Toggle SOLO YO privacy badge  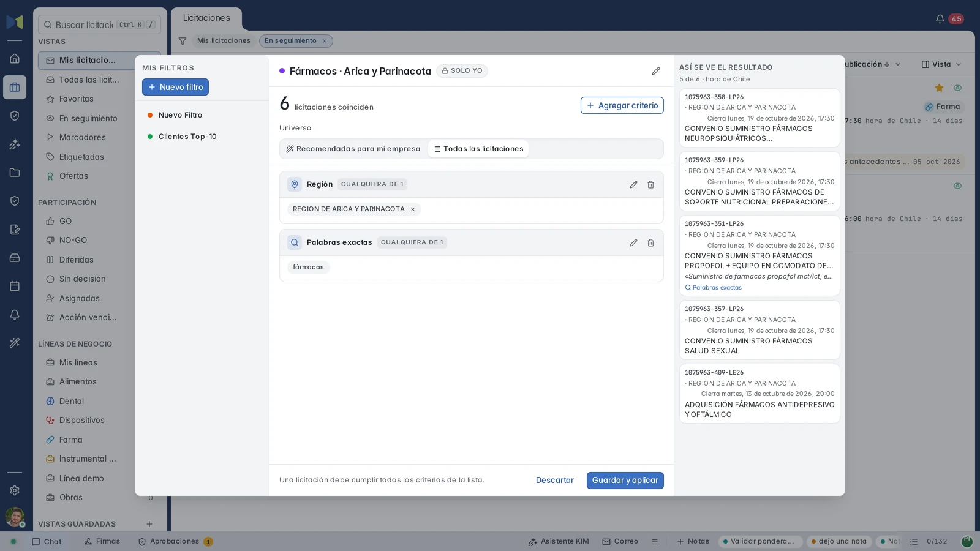pos(462,71)
